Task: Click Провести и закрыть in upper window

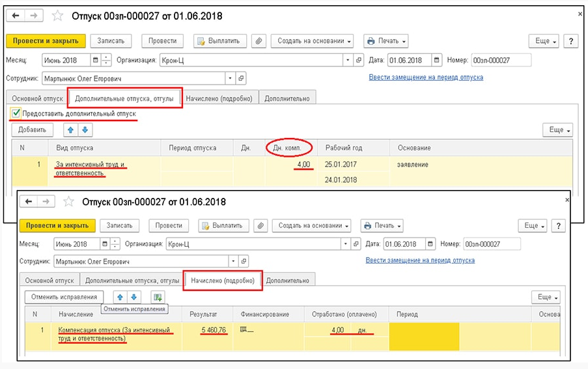Action: [x=46, y=41]
